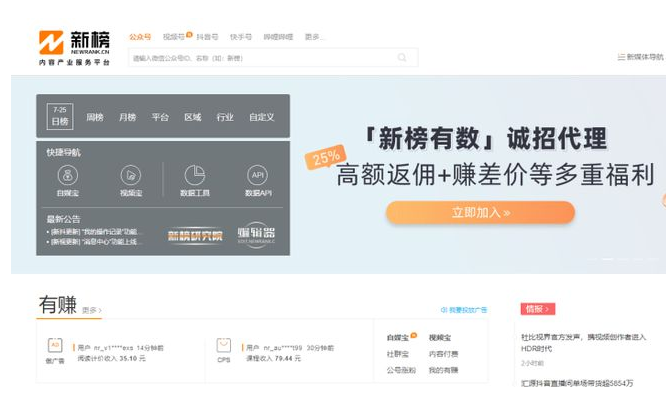
Task: Expand 更多 beside 有赚 heading
Action: [x=92, y=311]
